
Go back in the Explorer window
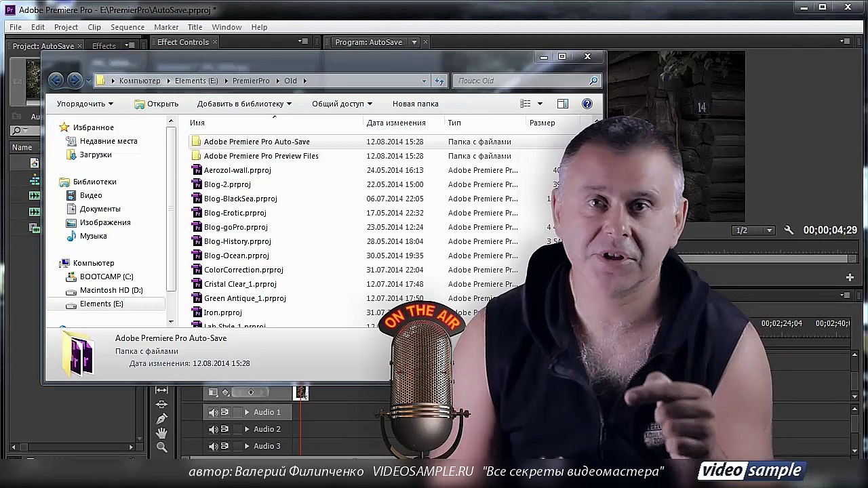[56, 81]
